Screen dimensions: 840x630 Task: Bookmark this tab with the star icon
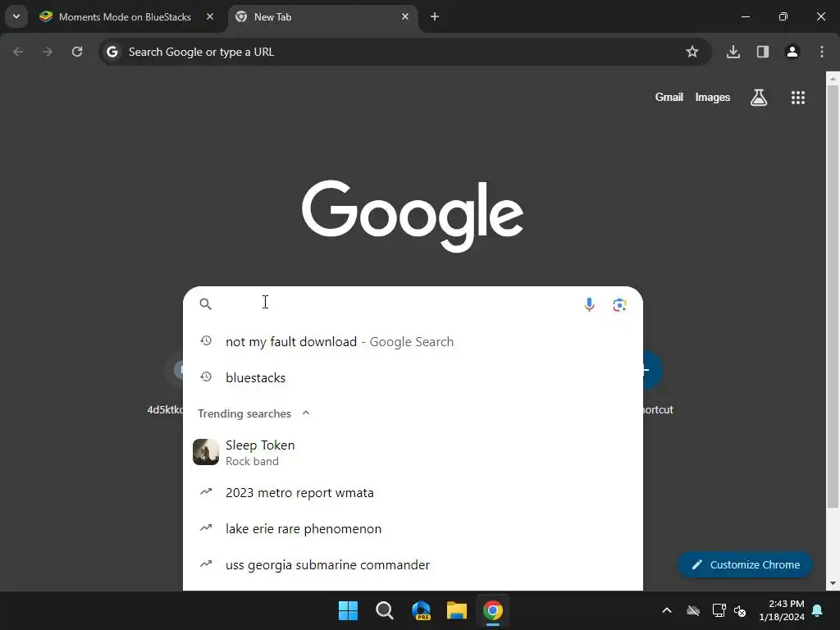tap(692, 52)
